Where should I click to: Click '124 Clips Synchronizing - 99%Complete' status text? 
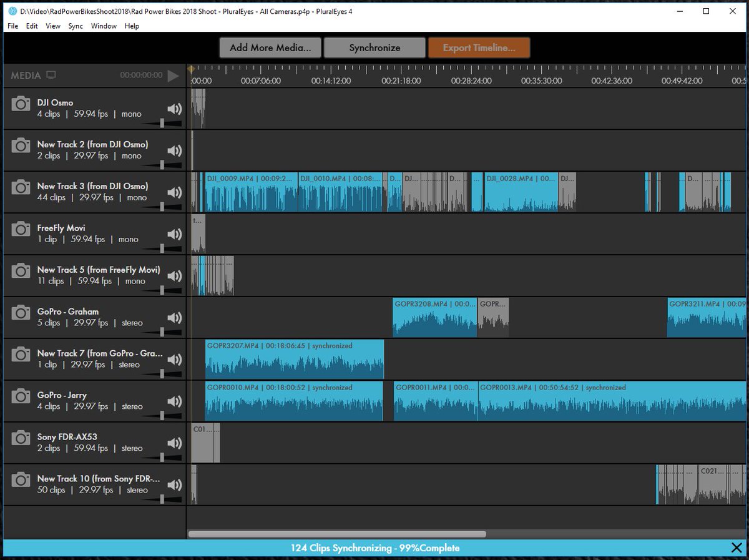point(374,548)
